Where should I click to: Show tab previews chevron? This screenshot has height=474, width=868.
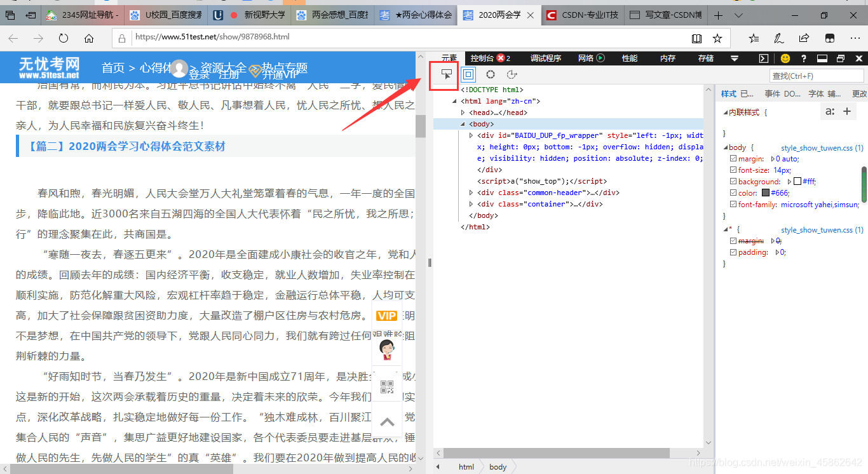pos(738,15)
